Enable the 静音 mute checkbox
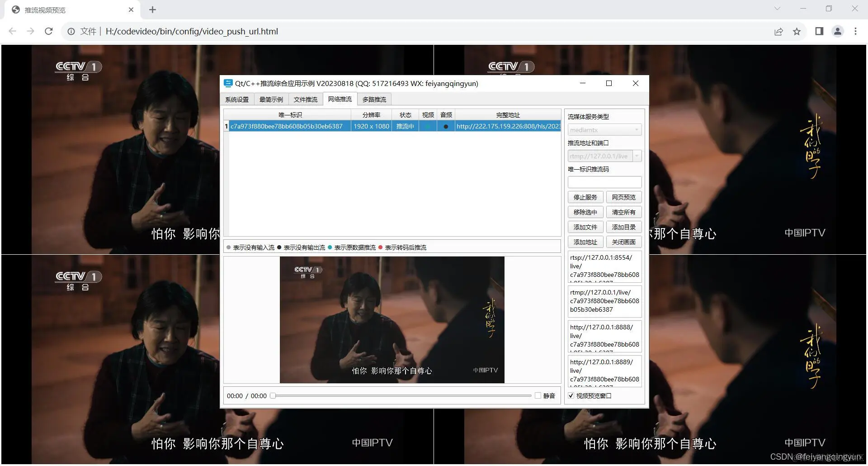 point(538,395)
